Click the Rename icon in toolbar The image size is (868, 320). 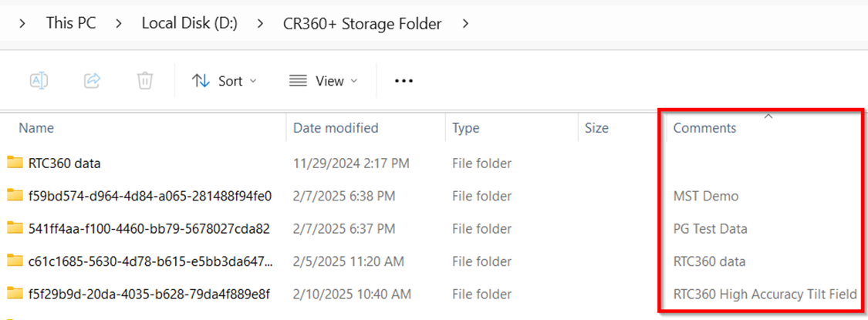[39, 80]
